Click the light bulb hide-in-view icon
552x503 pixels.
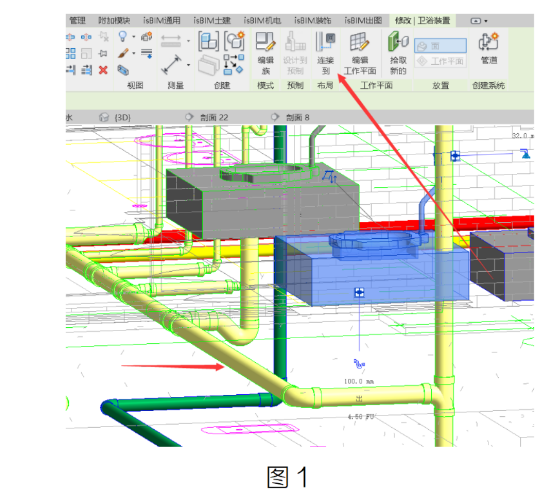coord(123,36)
